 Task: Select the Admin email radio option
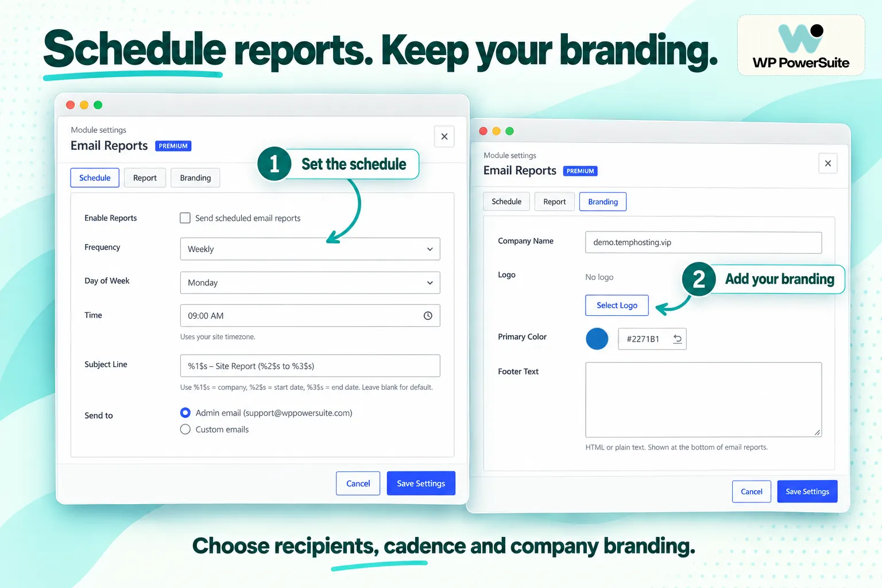(185, 413)
